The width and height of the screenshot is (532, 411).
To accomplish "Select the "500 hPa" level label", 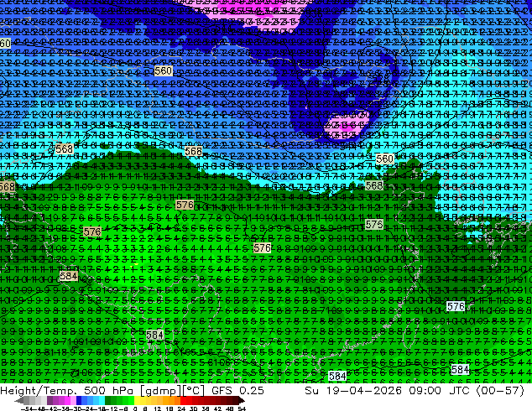I will (x=108, y=390).
